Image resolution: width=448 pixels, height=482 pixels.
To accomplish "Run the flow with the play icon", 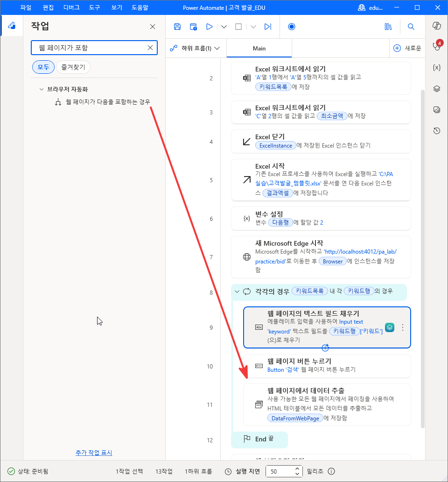I will (x=210, y=27).
